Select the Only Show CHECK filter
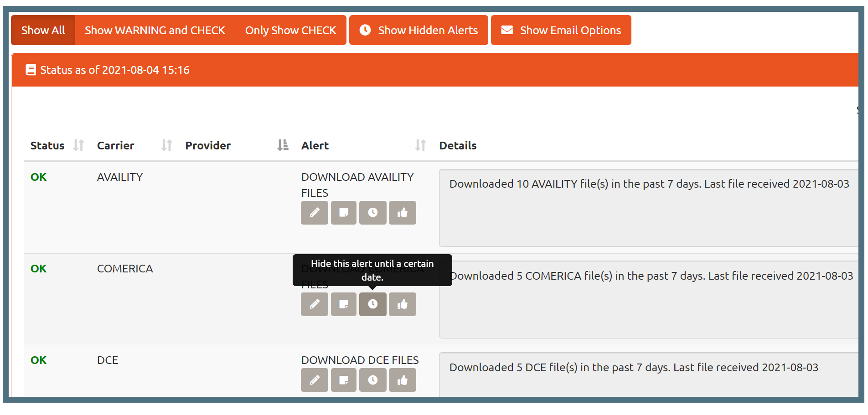868x415 pixels. [x=290, y=30]
